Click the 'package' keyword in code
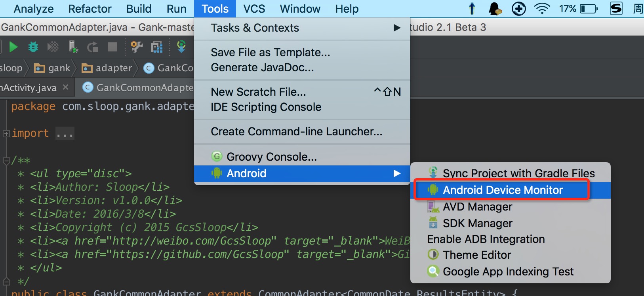The image size is (644, 296). pyautogui.click(x=33, y=106)
